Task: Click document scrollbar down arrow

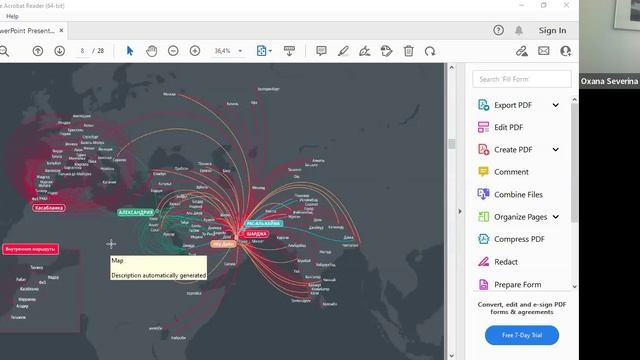Action: 451,356
